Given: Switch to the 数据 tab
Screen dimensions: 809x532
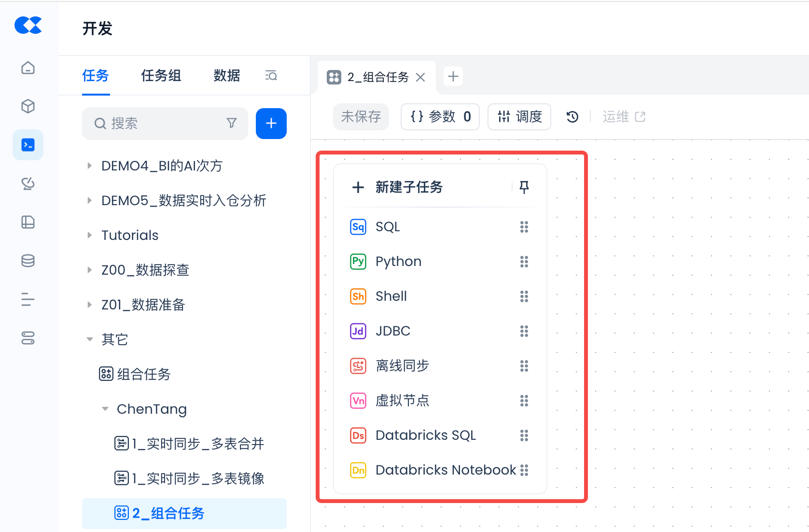Looking at the screenshot, I should 227,76.
